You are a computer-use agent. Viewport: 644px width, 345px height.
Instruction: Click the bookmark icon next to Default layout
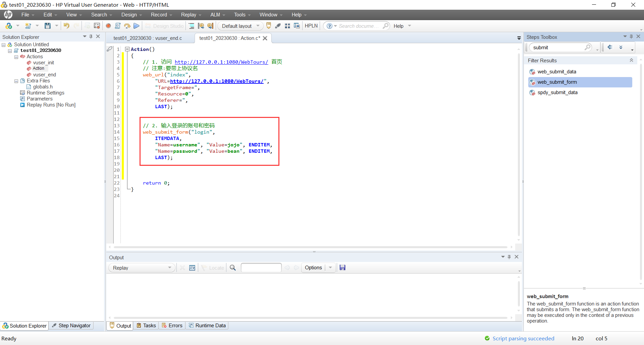(x=269, y=26)
